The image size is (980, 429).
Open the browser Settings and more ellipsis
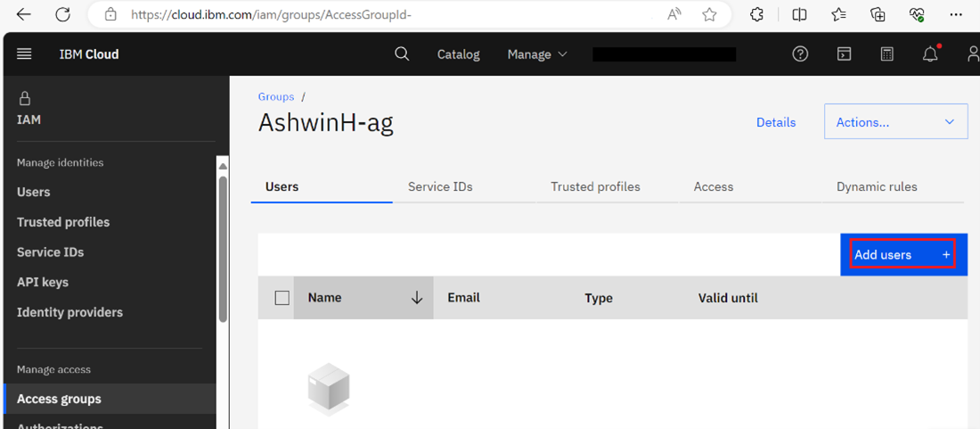click(956, 15)
